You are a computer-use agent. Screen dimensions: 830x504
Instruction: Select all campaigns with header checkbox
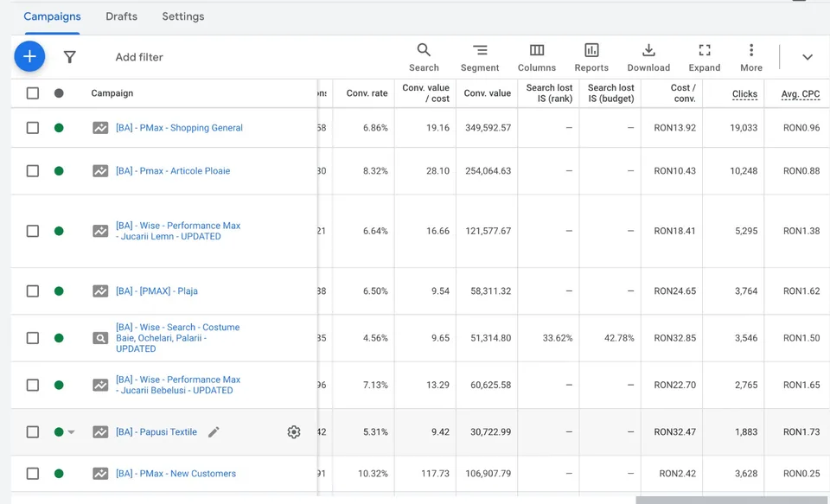click(33, 93)
